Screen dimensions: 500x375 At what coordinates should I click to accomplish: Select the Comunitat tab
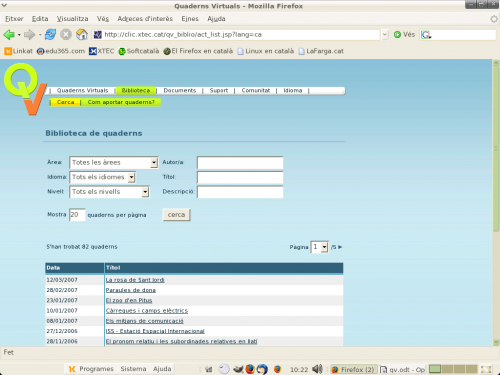(256, 90)
